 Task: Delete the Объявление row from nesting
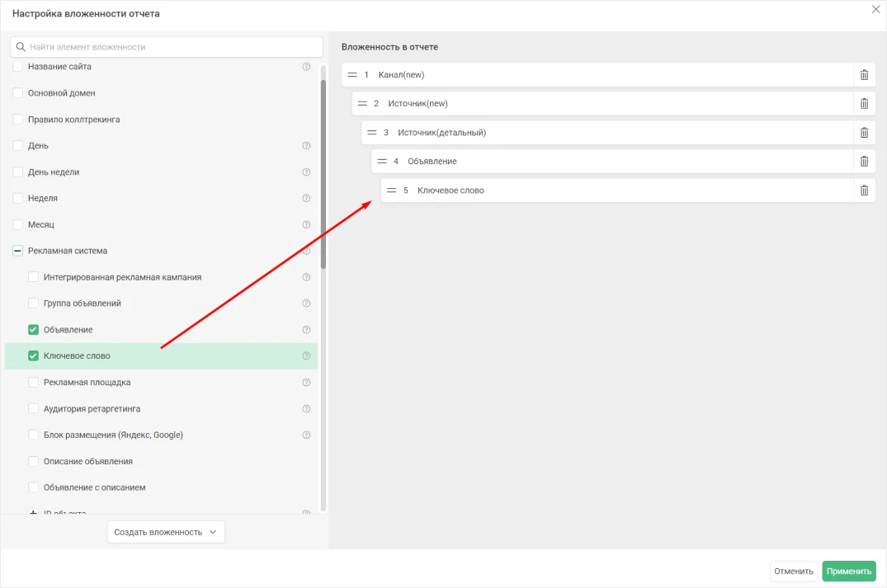coord(864,162)
